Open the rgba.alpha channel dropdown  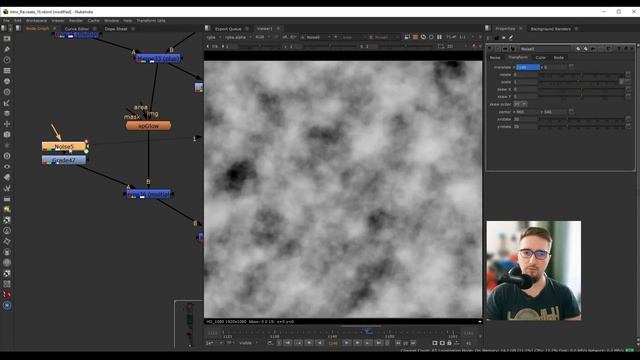coord(238,37)
